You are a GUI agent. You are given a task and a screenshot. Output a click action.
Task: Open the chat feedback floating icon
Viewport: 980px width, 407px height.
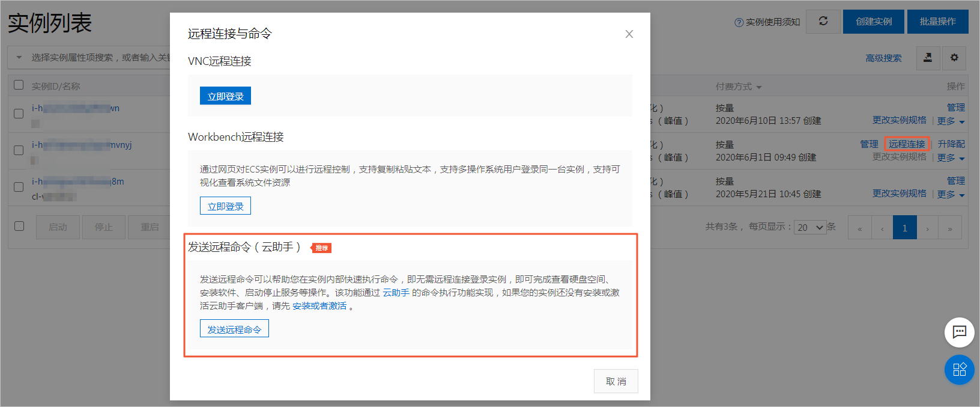point(959,332)
